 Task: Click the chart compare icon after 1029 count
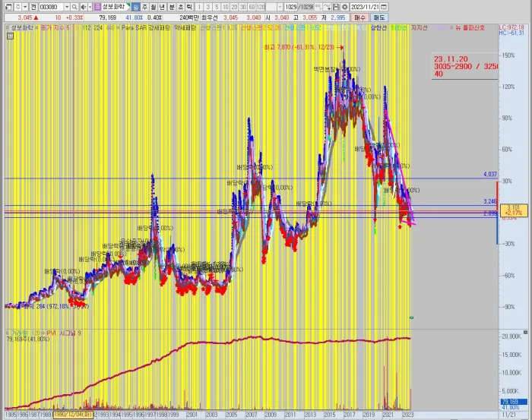pyautogui.click(x=318, y=7)
